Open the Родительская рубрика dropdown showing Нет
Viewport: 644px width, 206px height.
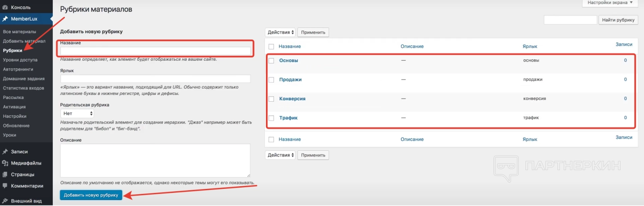[x=77, y=113]
